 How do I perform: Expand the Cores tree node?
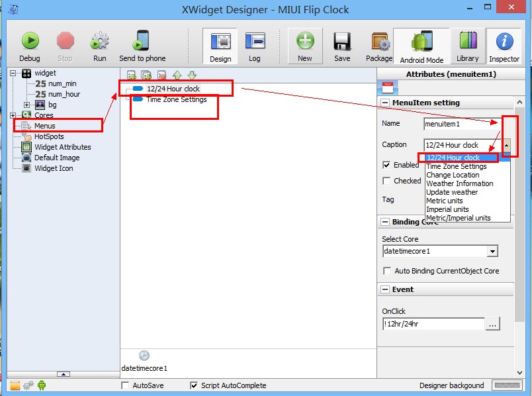point(13,115)
